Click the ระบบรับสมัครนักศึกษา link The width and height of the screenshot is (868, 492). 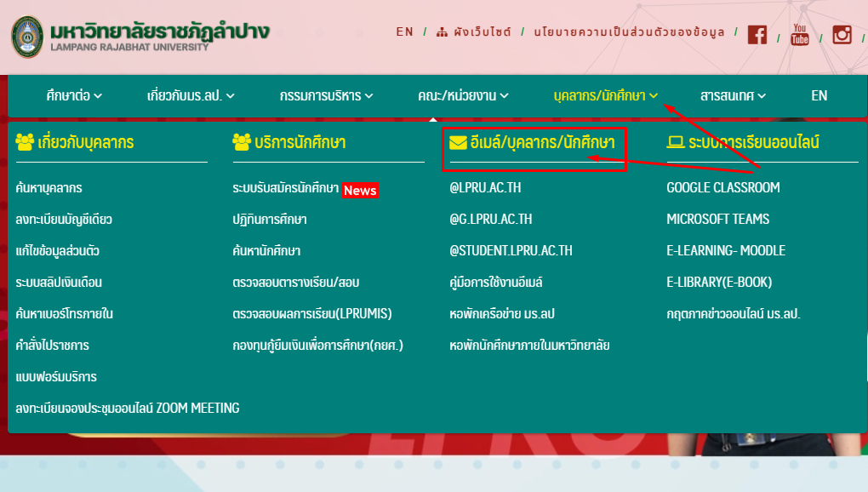click(286, 187)
